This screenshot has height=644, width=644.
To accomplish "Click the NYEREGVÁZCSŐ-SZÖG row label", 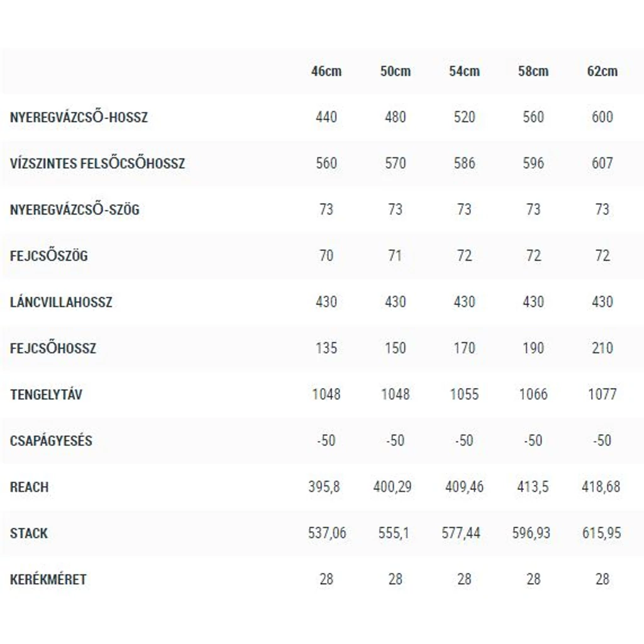I will [75, 209].
